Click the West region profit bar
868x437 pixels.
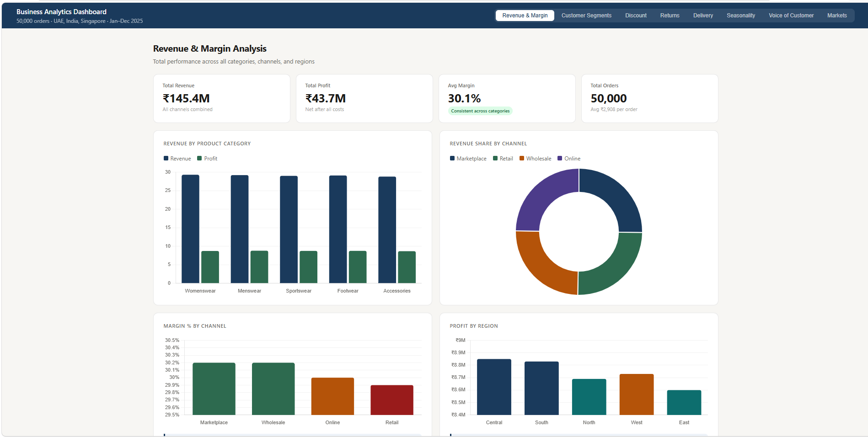tap(637, 394)
